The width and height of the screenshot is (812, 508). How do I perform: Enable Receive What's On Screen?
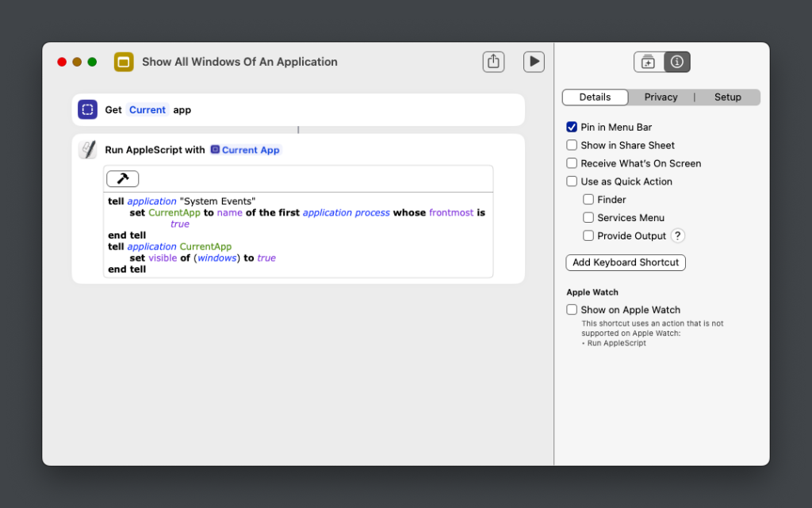point(572,163)
